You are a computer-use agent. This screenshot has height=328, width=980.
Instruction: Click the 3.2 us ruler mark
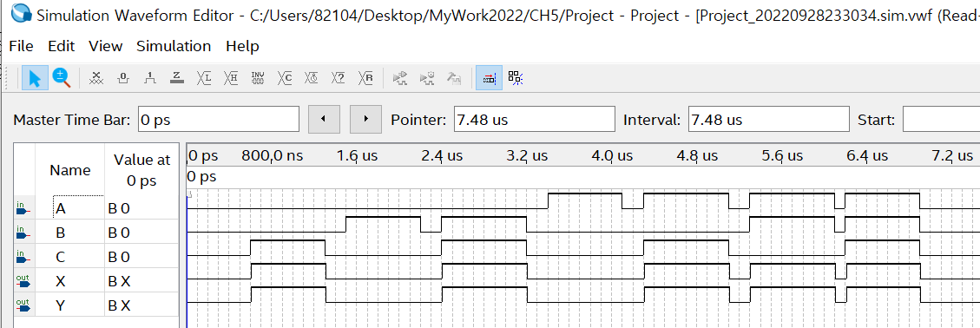click(x=527, y=155)
